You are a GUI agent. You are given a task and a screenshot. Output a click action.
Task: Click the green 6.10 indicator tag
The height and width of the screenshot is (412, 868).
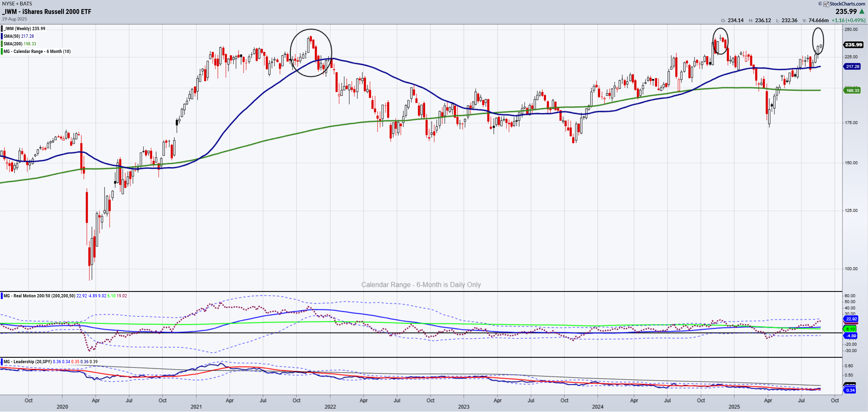coord(850,329)
